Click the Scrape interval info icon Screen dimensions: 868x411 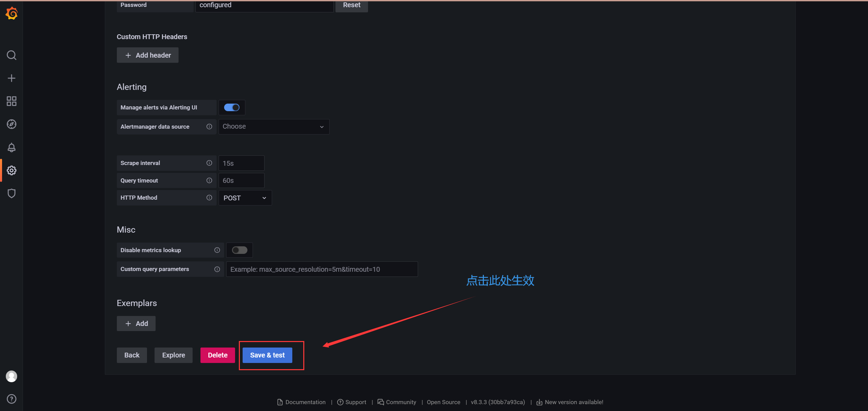tap(209, 163)
